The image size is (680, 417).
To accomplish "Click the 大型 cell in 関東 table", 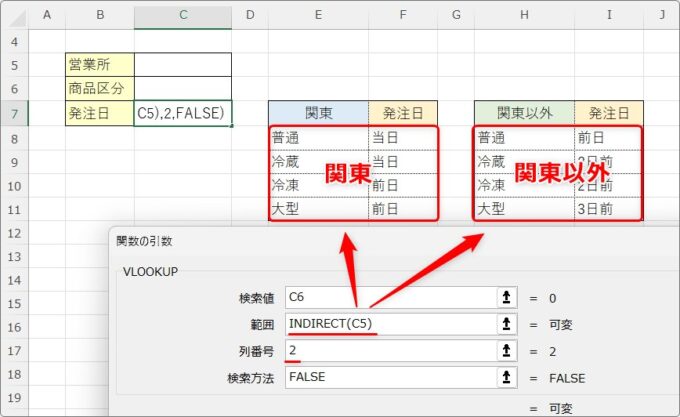I will (x=318, y=209).
